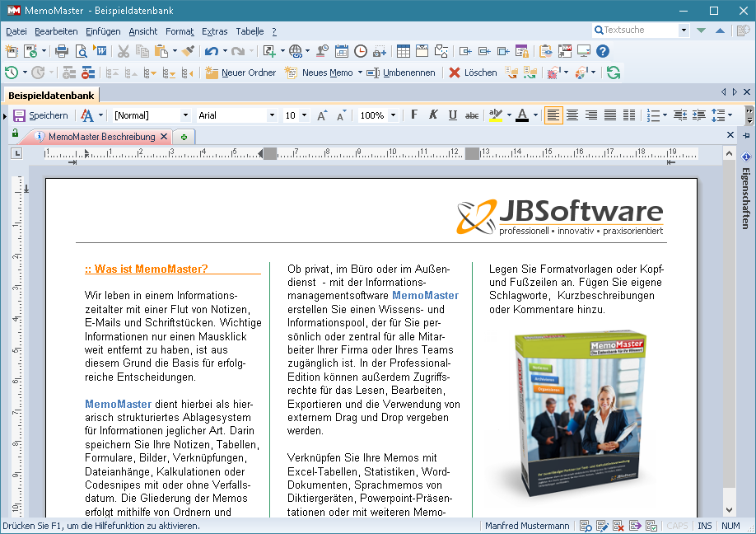
Task: Open the Ansicht menu
Action: click(143, 31)
